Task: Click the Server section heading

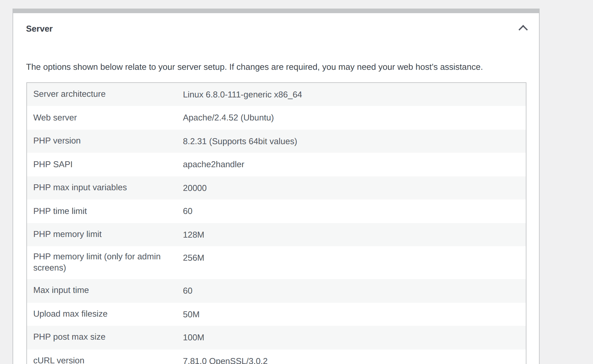Action: coord(39,29)
